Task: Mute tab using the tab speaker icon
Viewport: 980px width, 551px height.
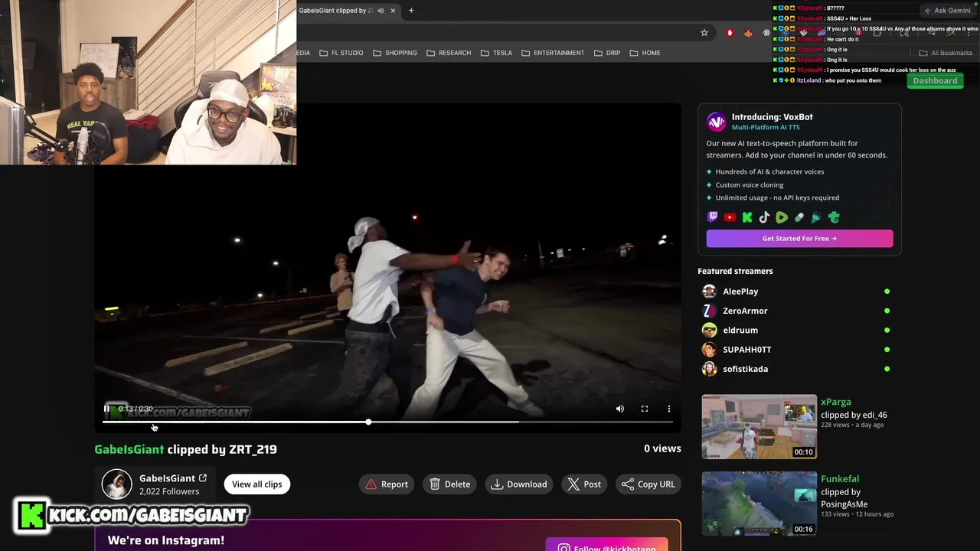Action: 381,11
